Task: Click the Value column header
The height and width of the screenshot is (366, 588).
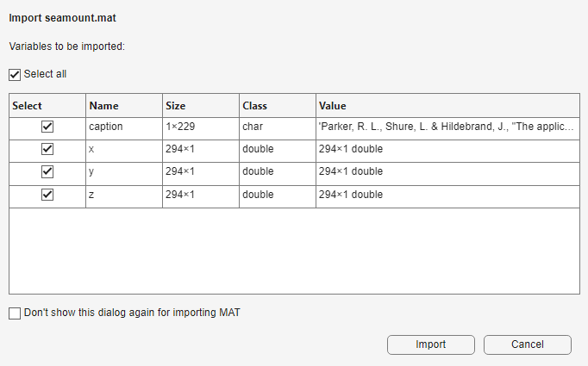Action: click(332, 106)
